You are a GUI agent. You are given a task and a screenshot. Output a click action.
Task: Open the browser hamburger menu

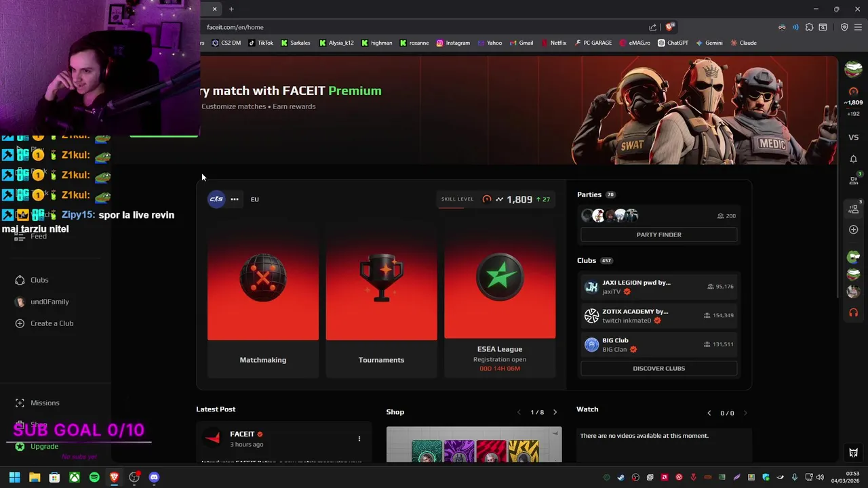[858, 27]
